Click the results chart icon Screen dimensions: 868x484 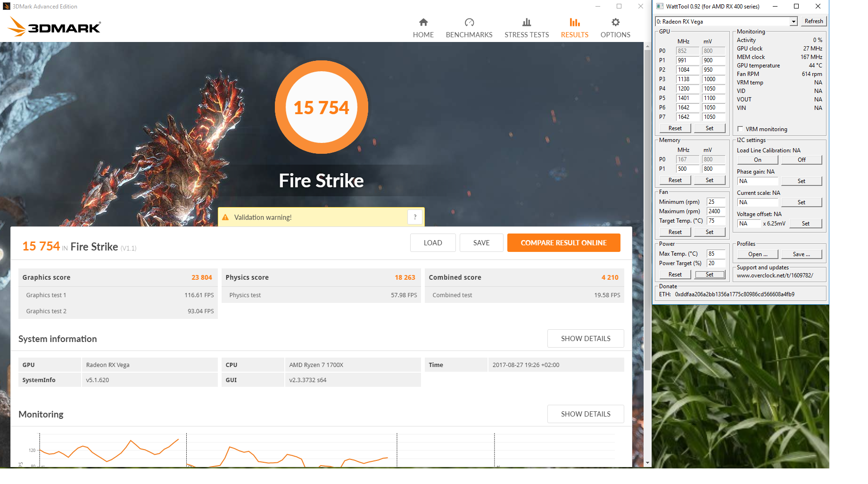click(575, 22)
